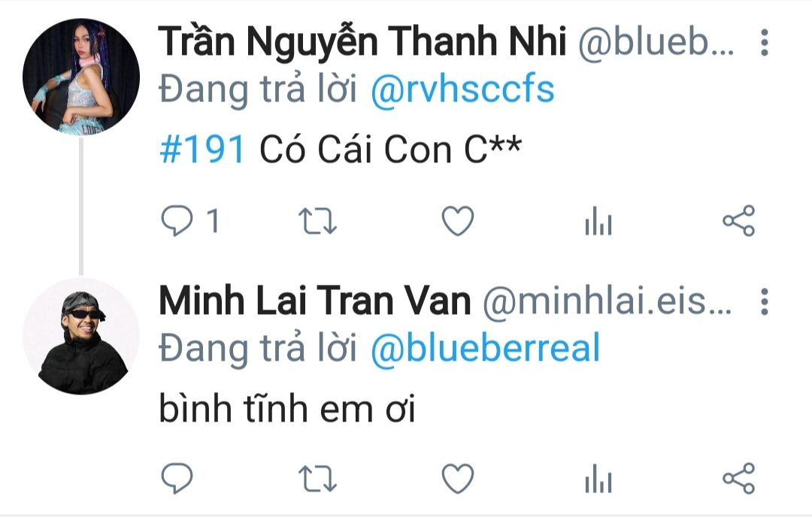Open the #191 hashtag
This screenshot has height=532, width=812.
coord(202,150)
